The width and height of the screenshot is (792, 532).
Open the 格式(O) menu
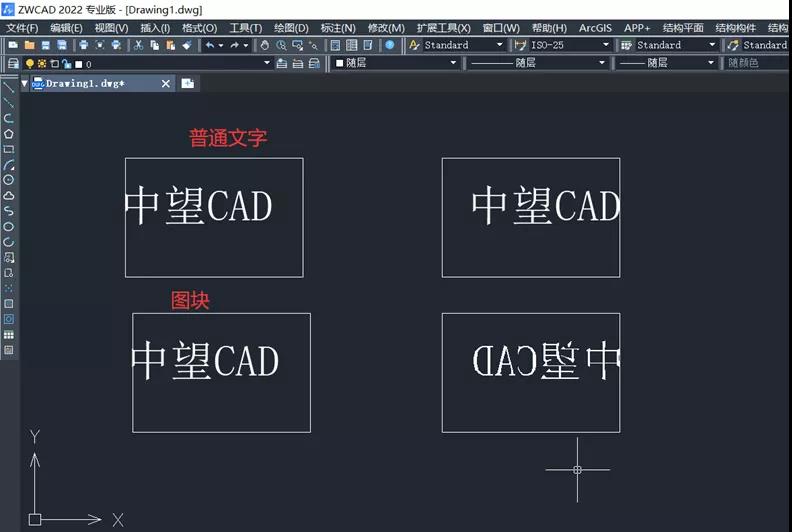(200, 28)
